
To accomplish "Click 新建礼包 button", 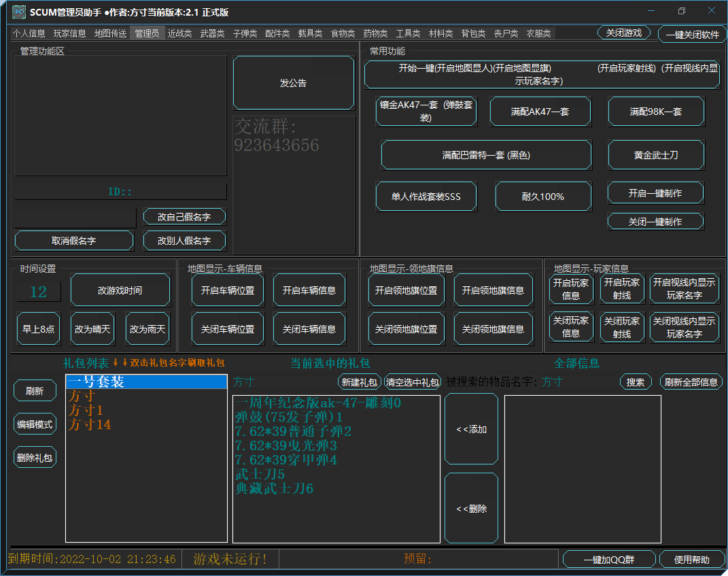I will (x=360, y=382).
